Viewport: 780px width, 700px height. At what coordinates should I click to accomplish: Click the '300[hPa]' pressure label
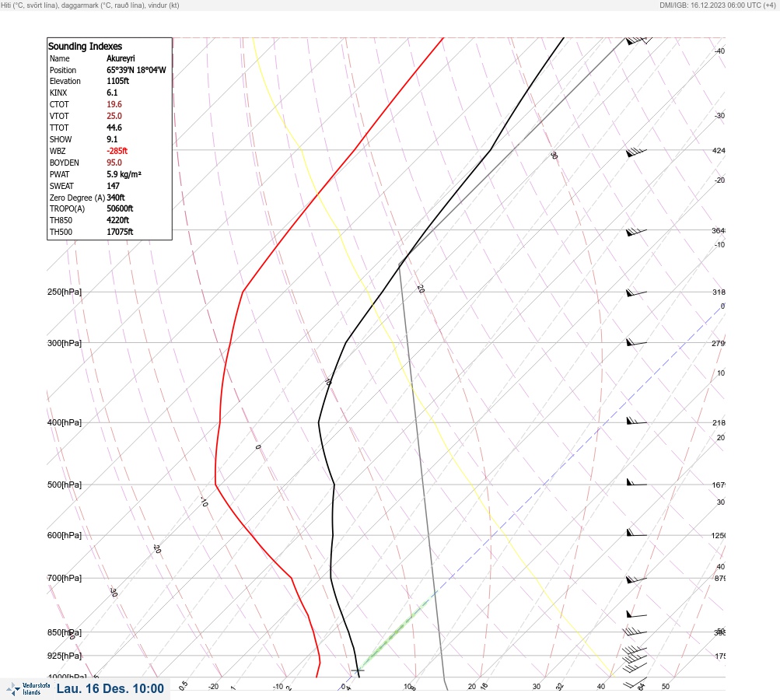65,343
